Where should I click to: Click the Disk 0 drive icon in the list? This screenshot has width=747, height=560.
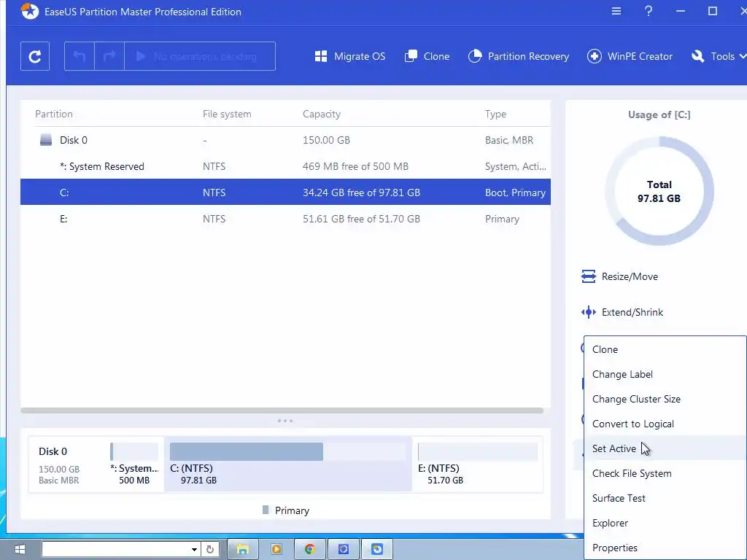[46, 140]
